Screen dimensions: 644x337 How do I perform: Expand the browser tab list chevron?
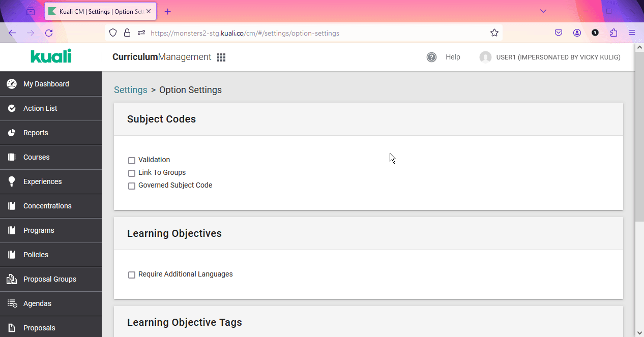543,11
